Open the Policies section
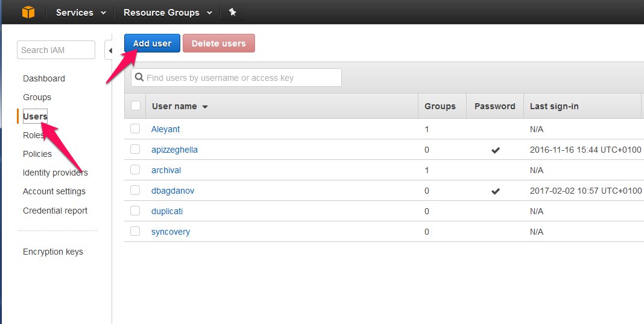Viewport: 644px width, 324px height. pyautogui.click(x=37, y=154)
